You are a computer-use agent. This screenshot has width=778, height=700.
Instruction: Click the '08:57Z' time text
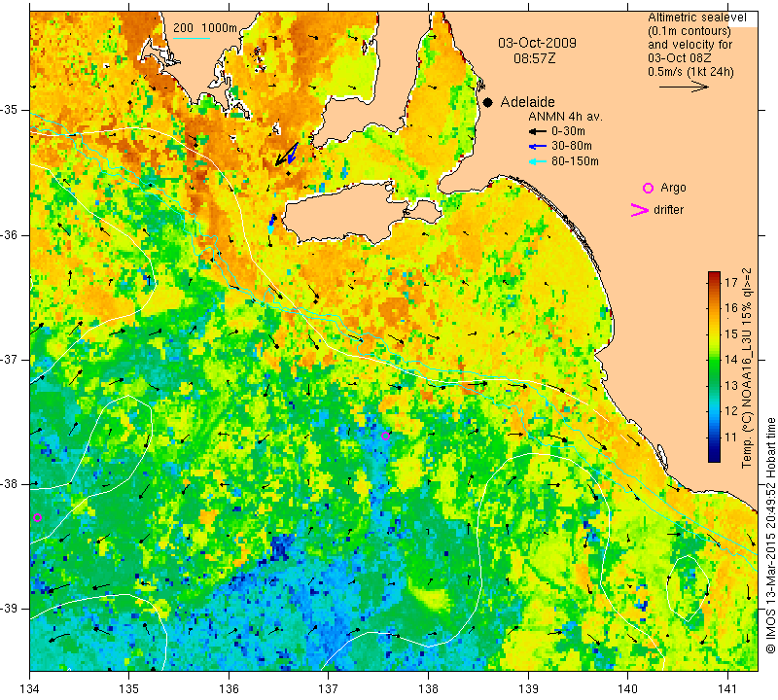pos(534,58)
